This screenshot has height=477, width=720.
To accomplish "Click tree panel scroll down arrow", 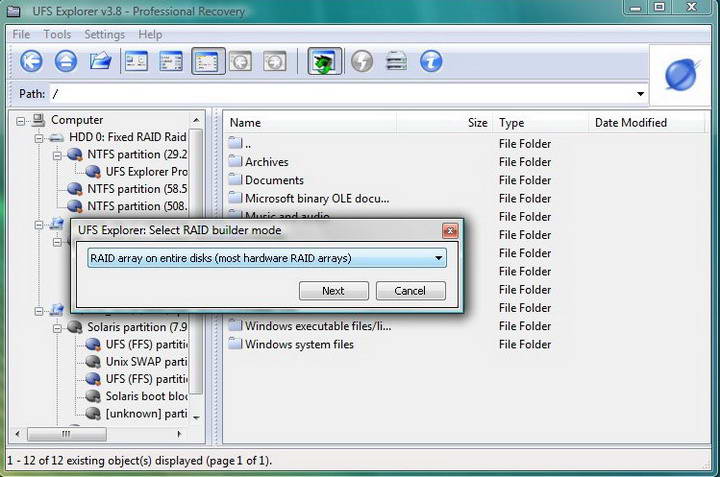I will (197, 417).
